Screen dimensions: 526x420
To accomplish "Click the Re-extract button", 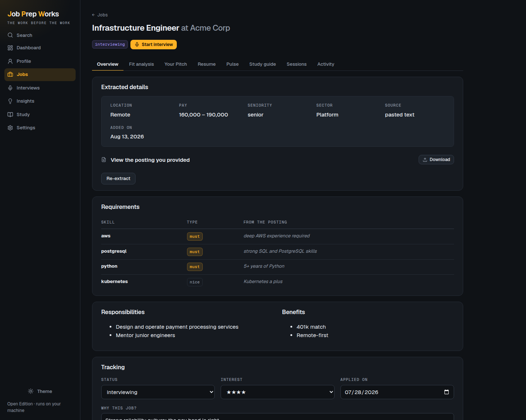I will [x=118, y=179].
